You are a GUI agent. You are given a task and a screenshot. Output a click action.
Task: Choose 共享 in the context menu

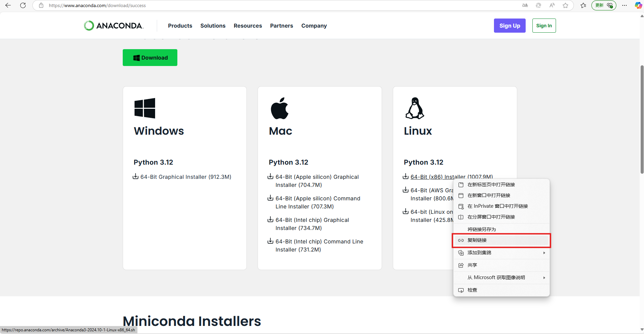click(x=501, y=265)
